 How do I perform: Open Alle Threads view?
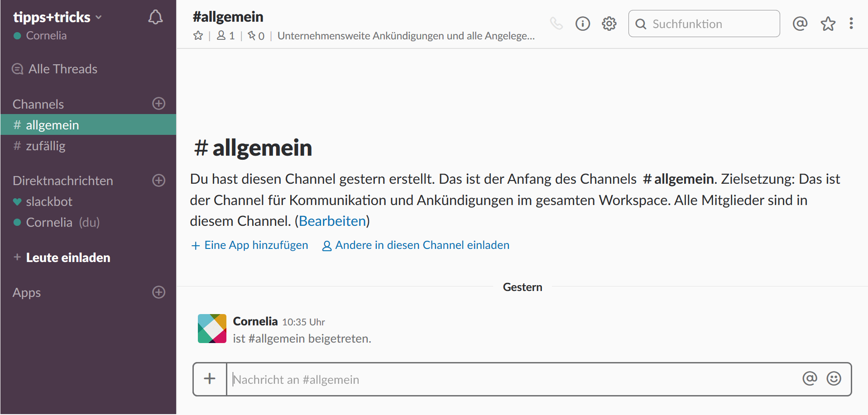[x=62, y=69]
